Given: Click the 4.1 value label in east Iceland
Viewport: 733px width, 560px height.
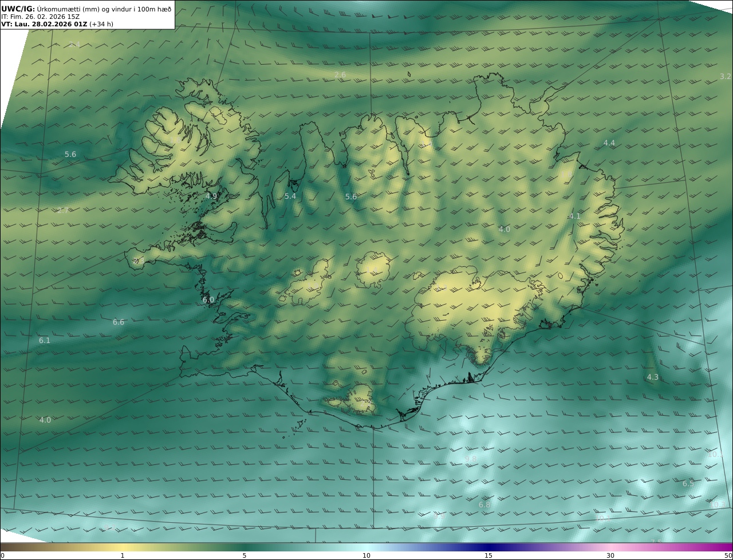Looking at the screenshot, I should point(575,216).
